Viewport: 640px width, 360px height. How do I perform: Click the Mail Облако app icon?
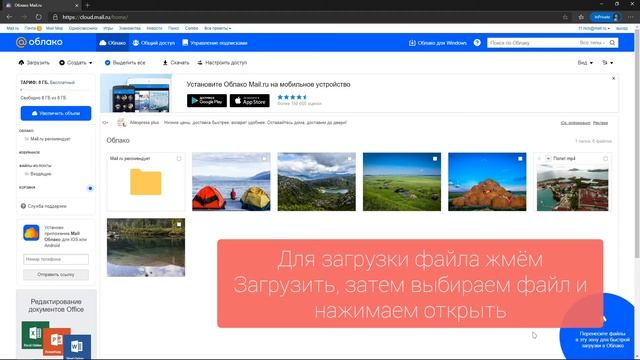31,233
